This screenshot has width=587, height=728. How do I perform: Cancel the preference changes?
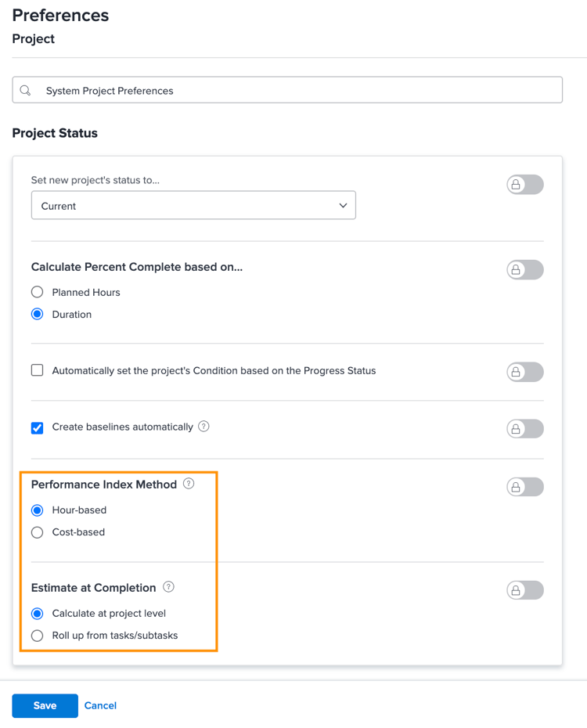100,705
